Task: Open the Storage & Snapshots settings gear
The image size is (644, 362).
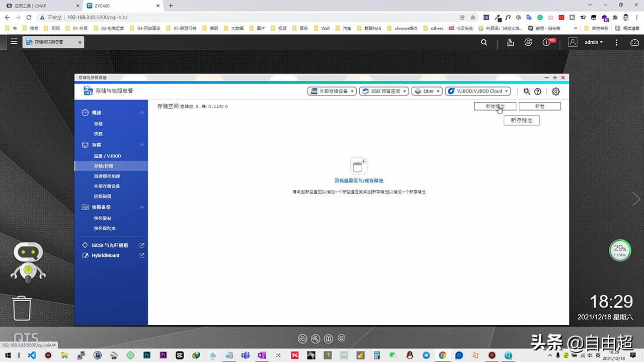Action: coord(555,91)
